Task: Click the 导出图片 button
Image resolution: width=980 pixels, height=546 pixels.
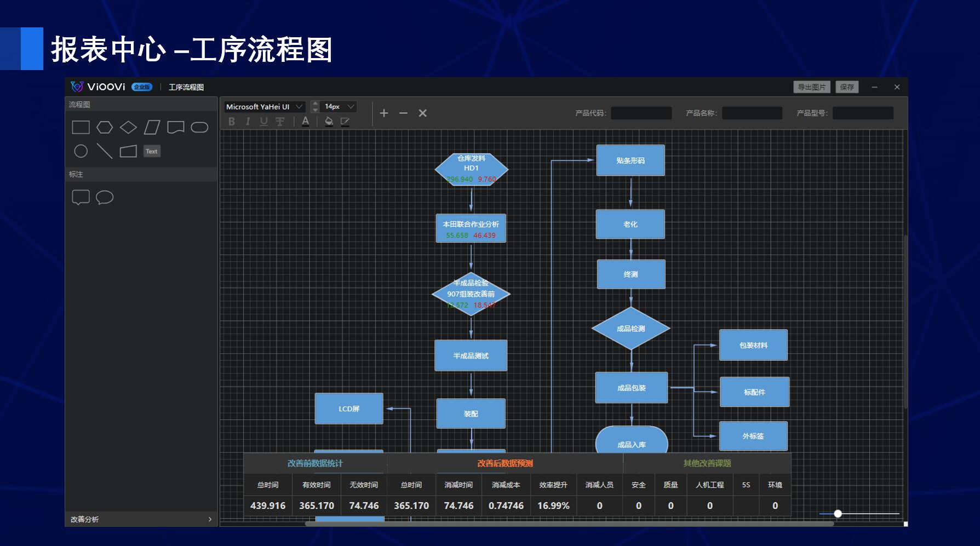Action: (x=811, y=87)
